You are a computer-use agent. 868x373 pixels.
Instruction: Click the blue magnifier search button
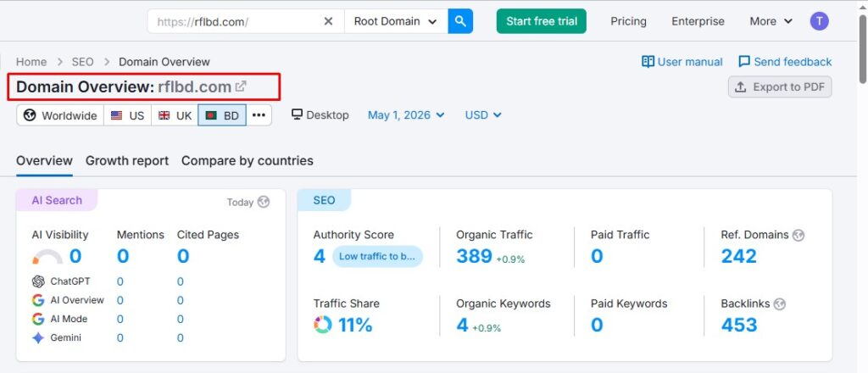pos(460,21)
